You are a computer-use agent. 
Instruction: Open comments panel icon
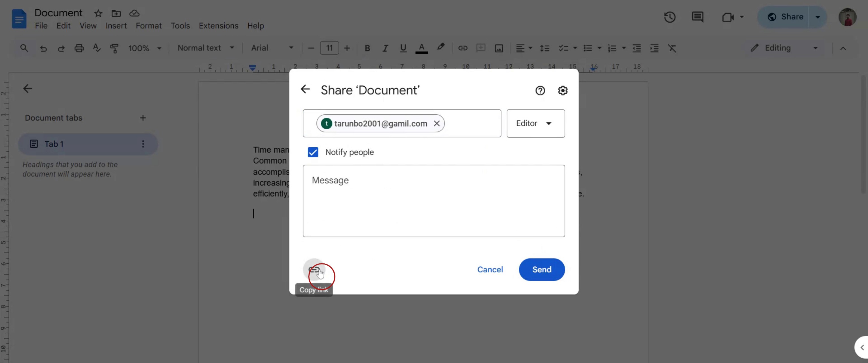[x=697, y=17]
